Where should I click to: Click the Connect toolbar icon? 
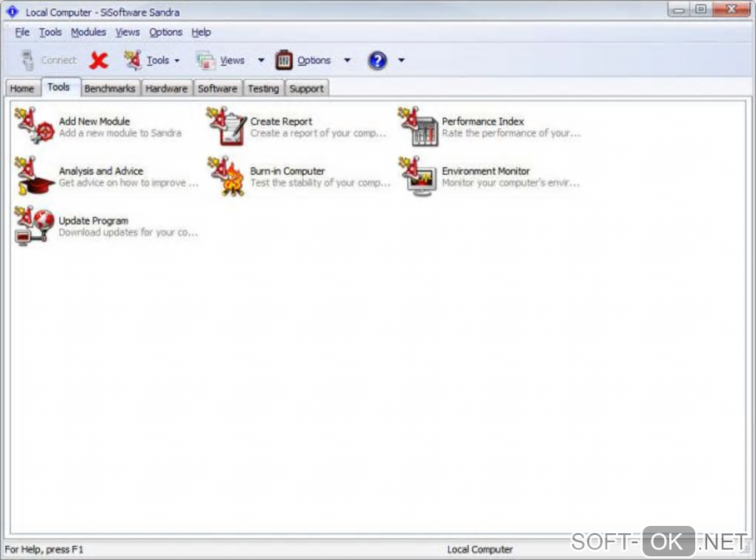[x=28, y=60]
